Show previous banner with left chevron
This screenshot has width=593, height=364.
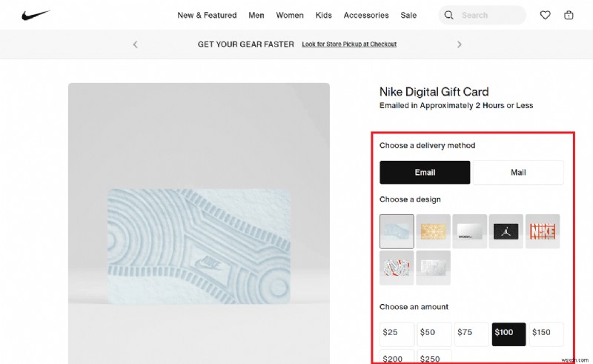136,44
